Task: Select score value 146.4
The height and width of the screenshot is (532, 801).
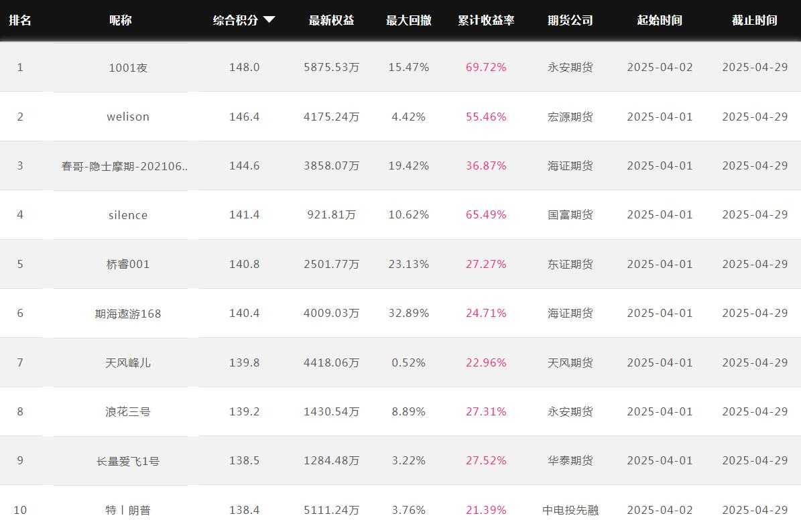Action: (244, 117)
